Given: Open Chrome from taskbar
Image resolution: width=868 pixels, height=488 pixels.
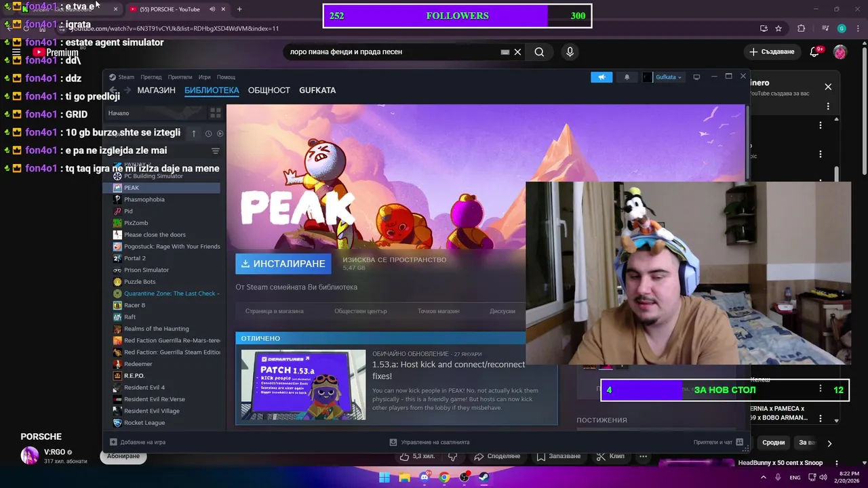Looking at the screenshot, I should [444, 477].
